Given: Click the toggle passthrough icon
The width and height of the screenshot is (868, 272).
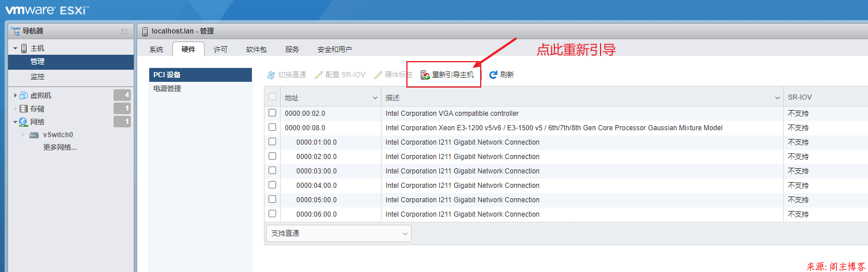Looking at the screenshot, I should tap(271, 75).
